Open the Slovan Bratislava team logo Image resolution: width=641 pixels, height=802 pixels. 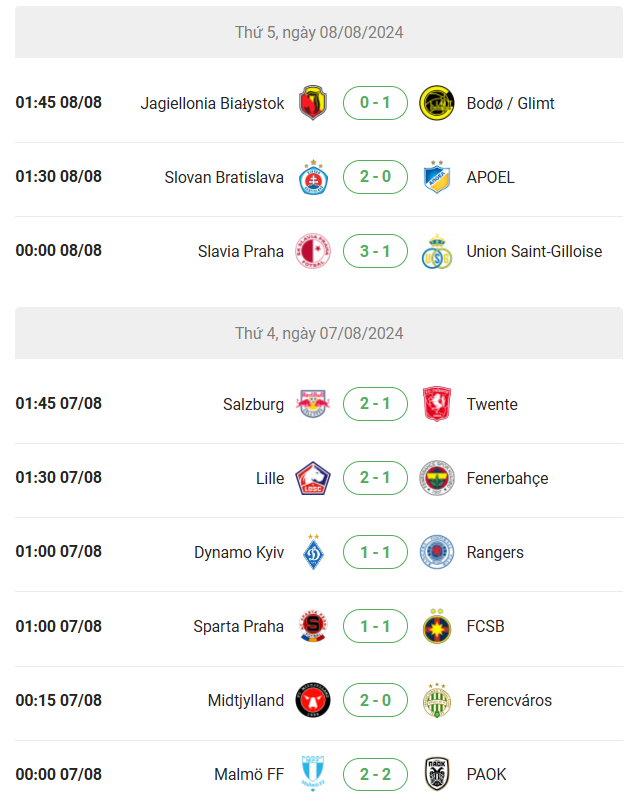pyautogui.click(x=313, y=177)
